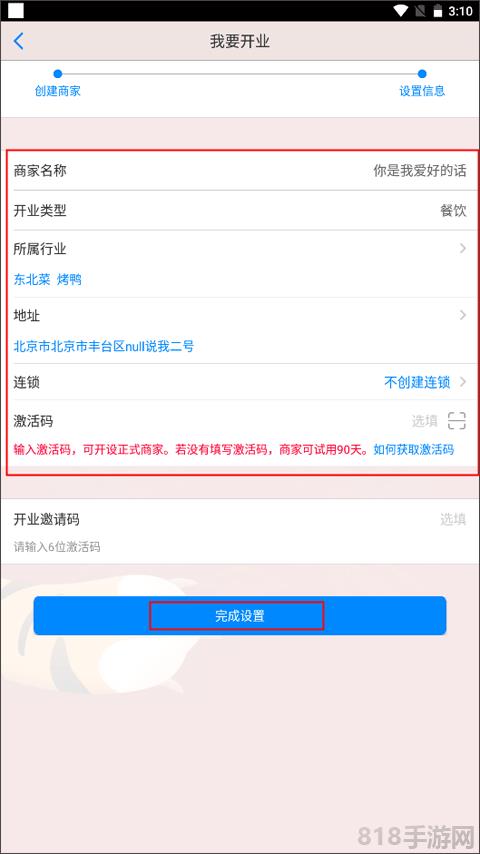Open the 如何获取激活码 link

(x=414, y=450)
